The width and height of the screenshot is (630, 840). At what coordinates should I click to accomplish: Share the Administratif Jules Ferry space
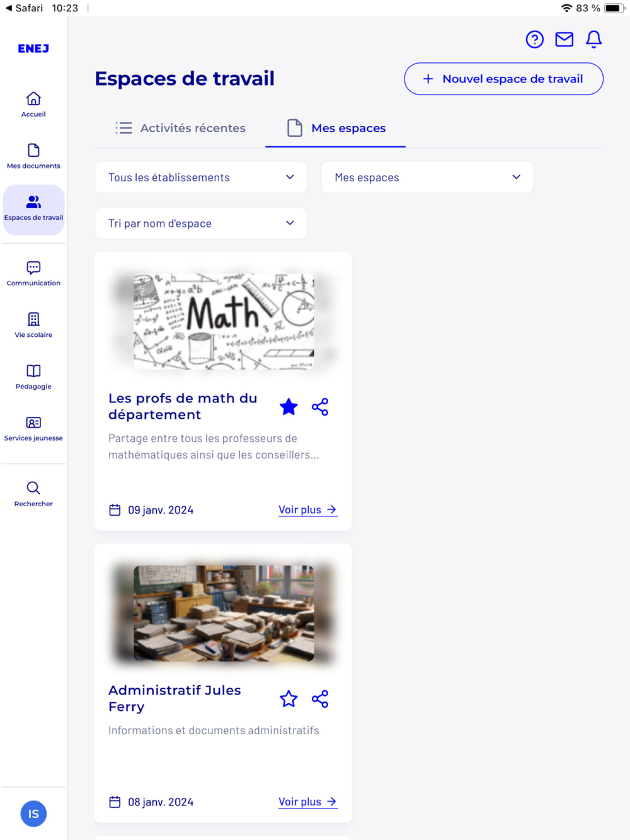[320, 699]
